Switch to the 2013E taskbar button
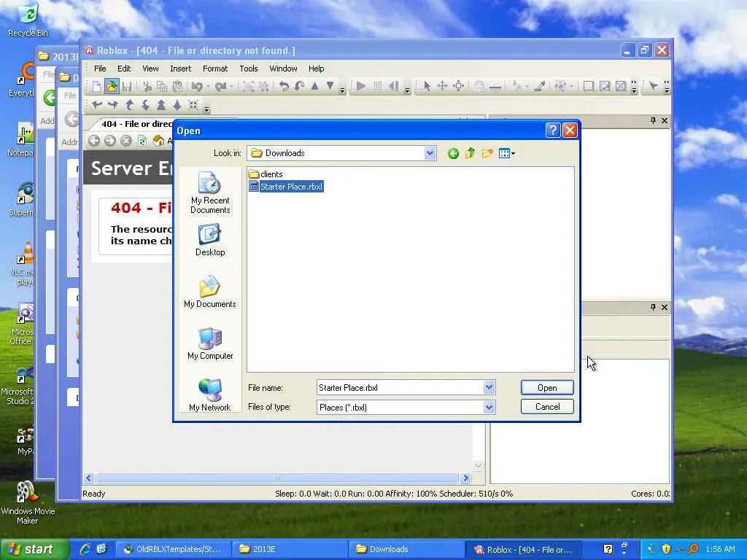This screenshot has height=560, width=747. click(x=288, y=549)
